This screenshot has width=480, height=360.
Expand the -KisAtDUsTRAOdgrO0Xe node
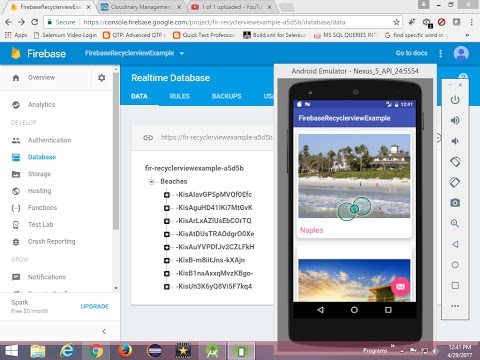[167, 234]
